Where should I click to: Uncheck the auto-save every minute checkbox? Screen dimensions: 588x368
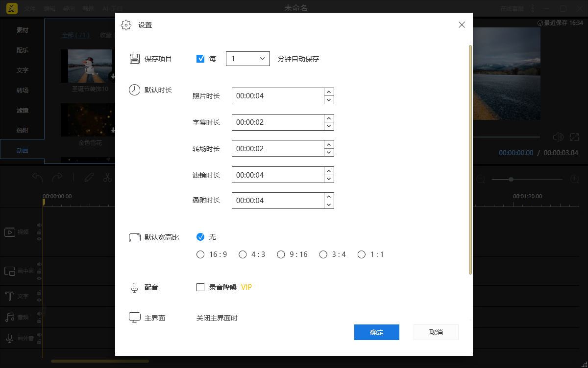coord(200,58)
